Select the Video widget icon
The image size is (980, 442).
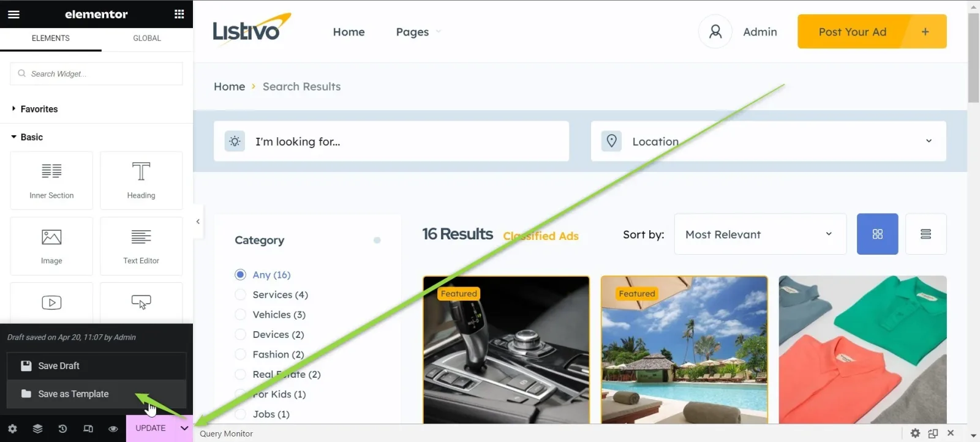click(51, 302)
